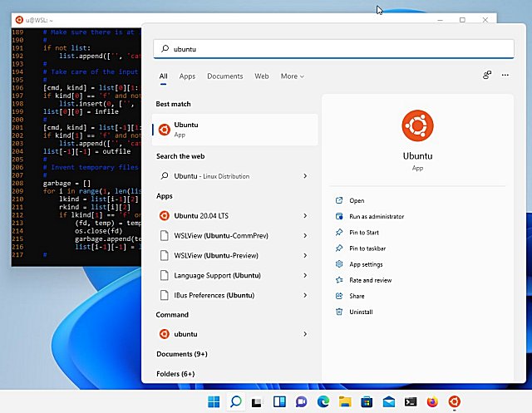Open Firefox from the taskbar

(x=432, y=402)
